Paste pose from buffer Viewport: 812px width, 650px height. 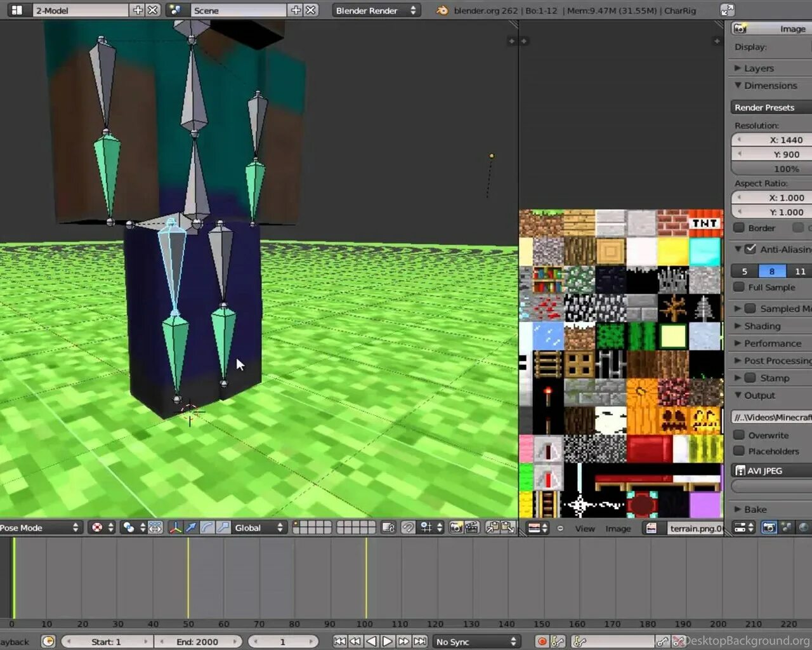(x=508, y=527)
